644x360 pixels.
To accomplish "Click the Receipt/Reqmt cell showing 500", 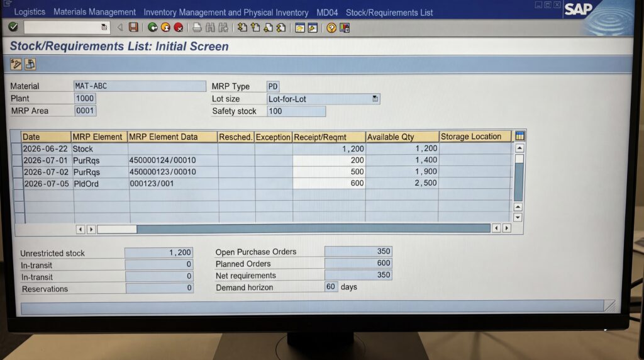I will point(329,171).
